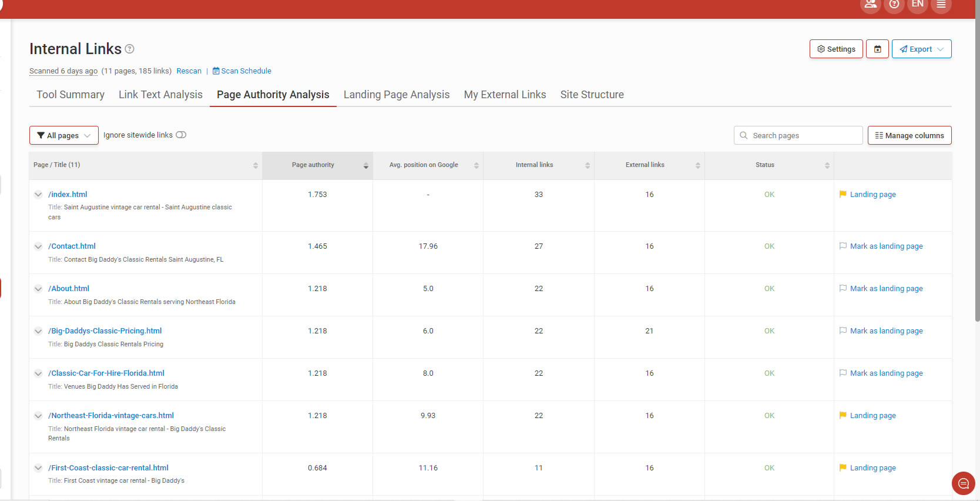Click into the Search pages field
This screenshot has height=501, width=980.
click(798, 135)
